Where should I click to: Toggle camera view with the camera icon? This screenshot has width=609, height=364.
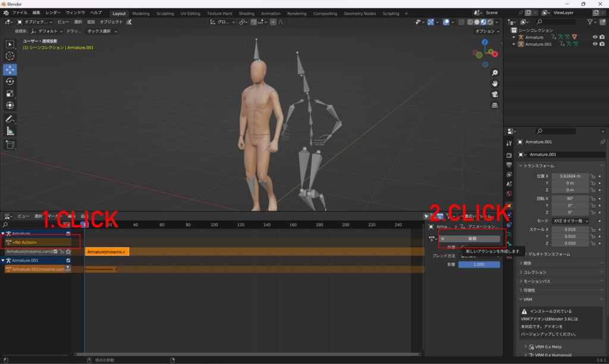pos(494,95)
